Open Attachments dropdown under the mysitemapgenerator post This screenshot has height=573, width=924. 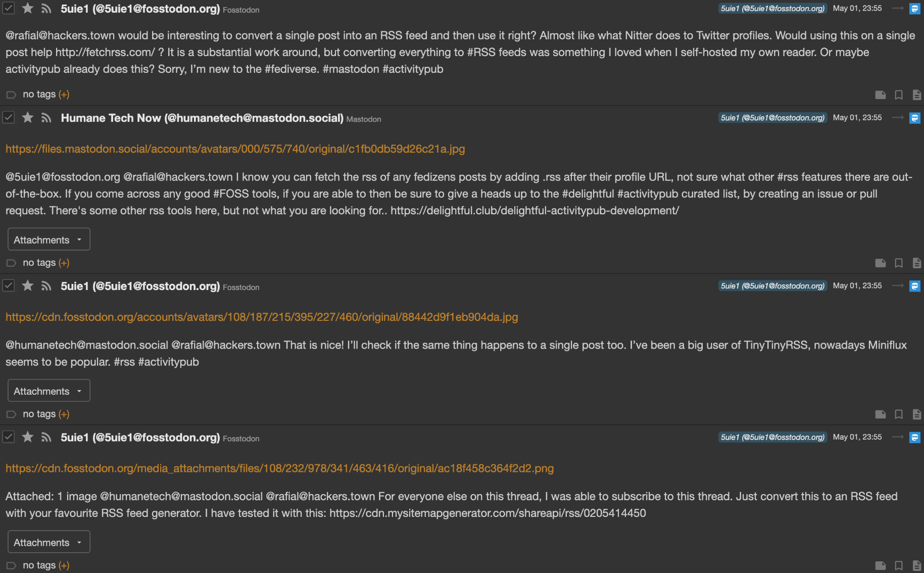coord(48,542)
